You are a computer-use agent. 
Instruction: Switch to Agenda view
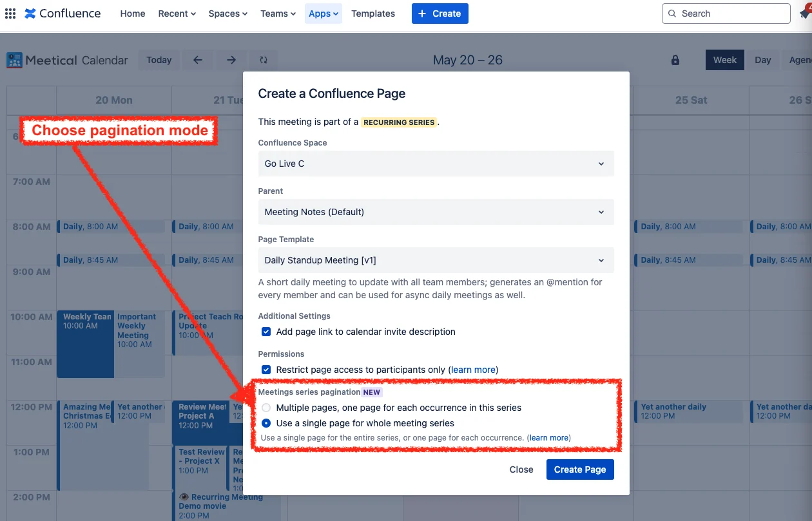point(798,60)
